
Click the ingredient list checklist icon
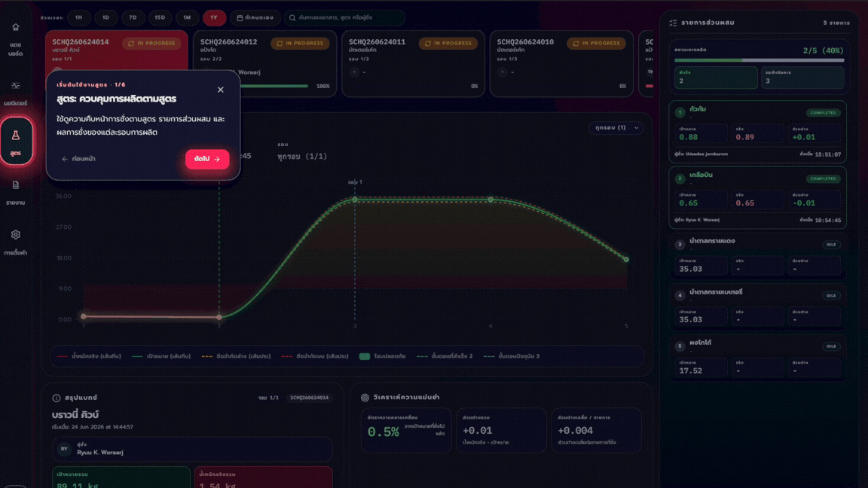click(673, 23)
